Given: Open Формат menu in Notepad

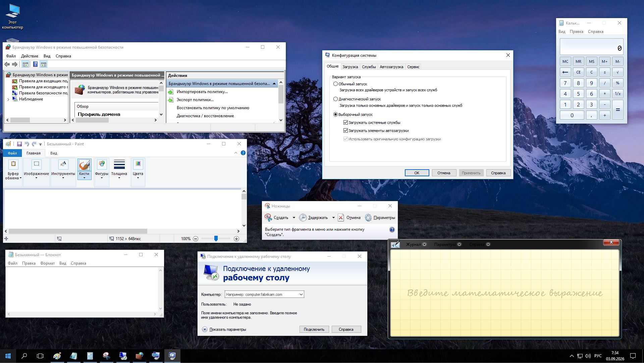Looking at the screenshot, I should [x=47, y=263].
